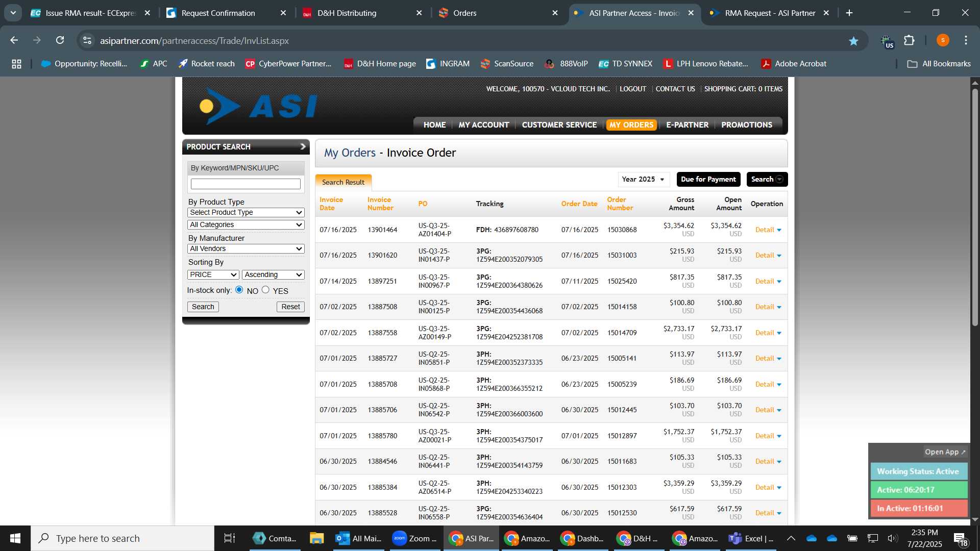Bookmark star icon in address bar

[853, 41]
